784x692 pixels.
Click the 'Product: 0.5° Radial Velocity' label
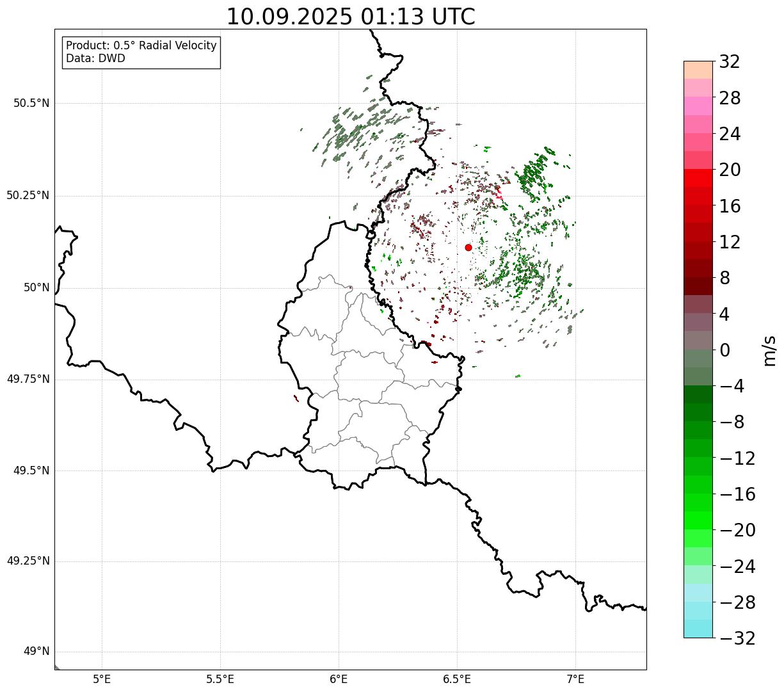click(x=141, y=46)
